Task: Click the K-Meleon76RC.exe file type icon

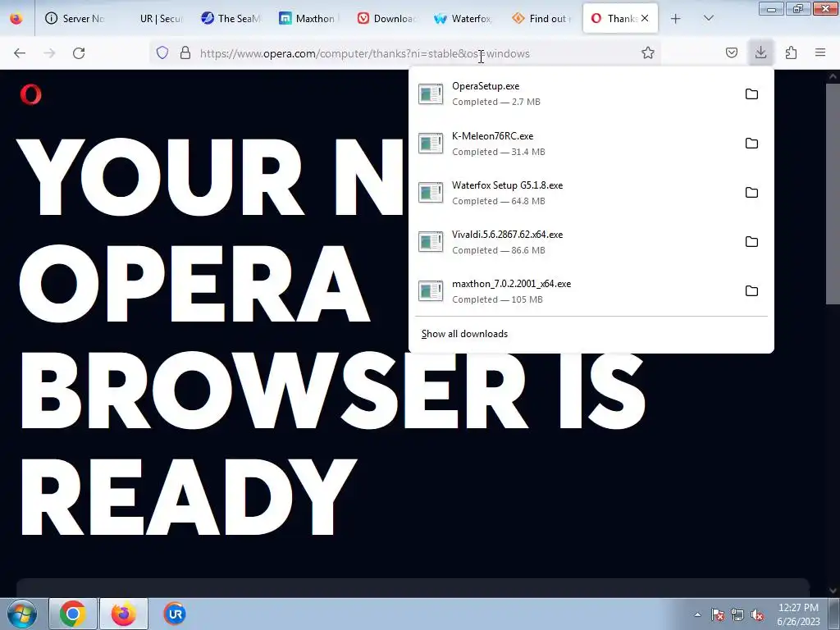Action: (431, 143)
